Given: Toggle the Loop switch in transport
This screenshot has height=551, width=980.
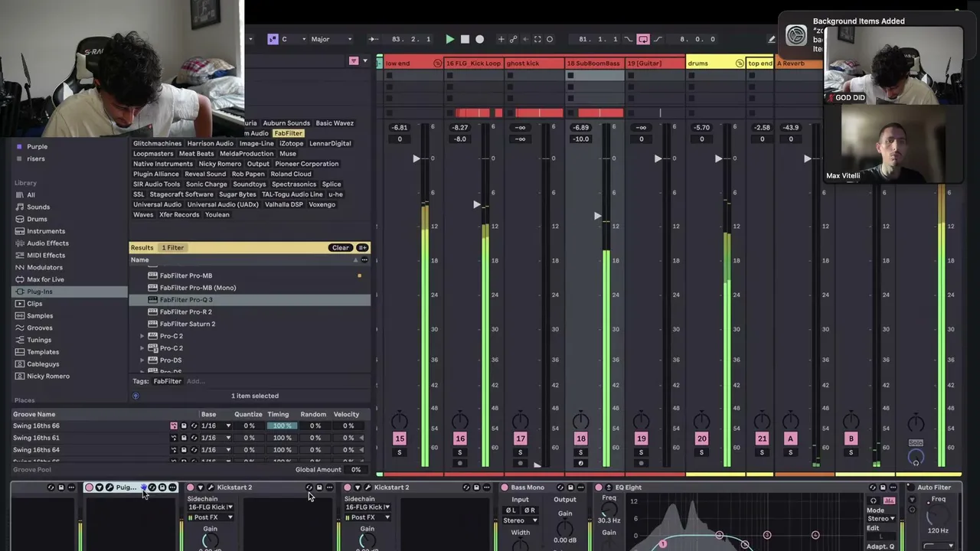Looking at the screenshot, I should (642, 39).
